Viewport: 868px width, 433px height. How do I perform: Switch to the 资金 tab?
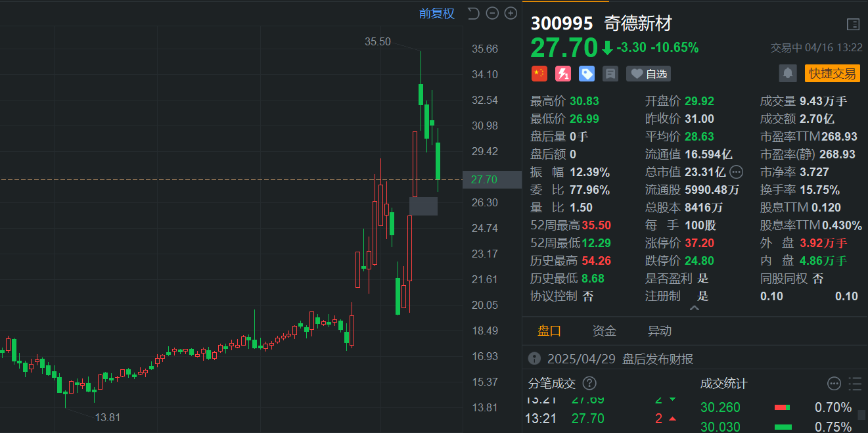[604, 330]
